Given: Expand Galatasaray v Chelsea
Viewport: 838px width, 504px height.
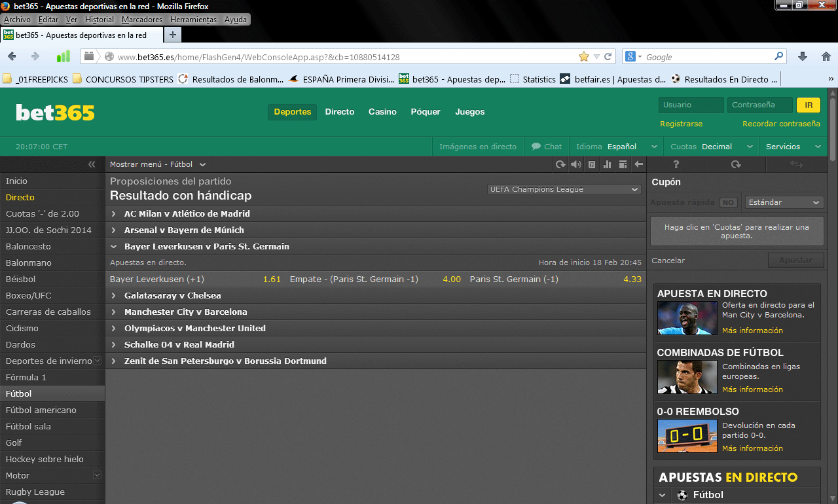Looking at the screenshot, I should tap(376, 295).
